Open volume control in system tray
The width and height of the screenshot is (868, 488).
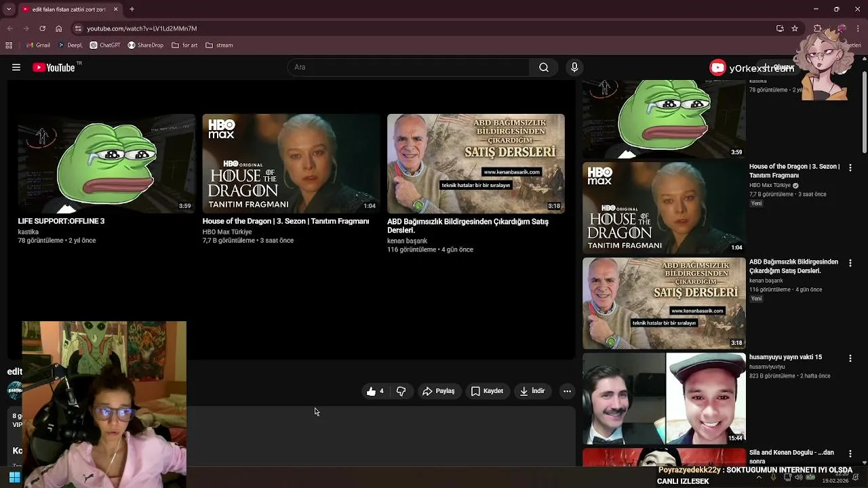pyautogui.click(x=798, y=477)
